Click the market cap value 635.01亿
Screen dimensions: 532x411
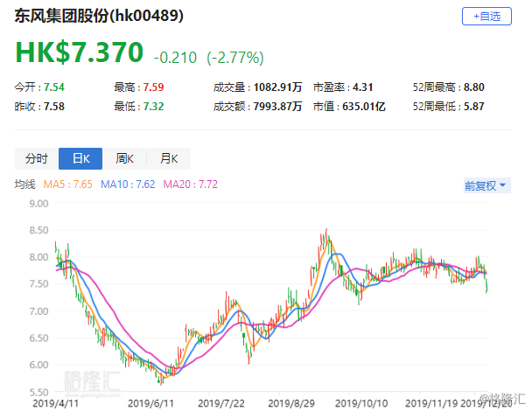pyautogui.click(x=364, y=107)
